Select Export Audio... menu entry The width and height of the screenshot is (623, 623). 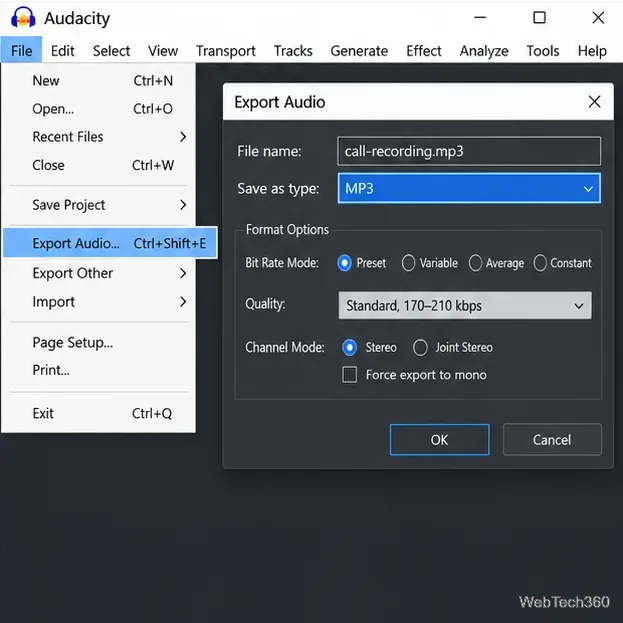pyautogui.click(x=110, y=243)
